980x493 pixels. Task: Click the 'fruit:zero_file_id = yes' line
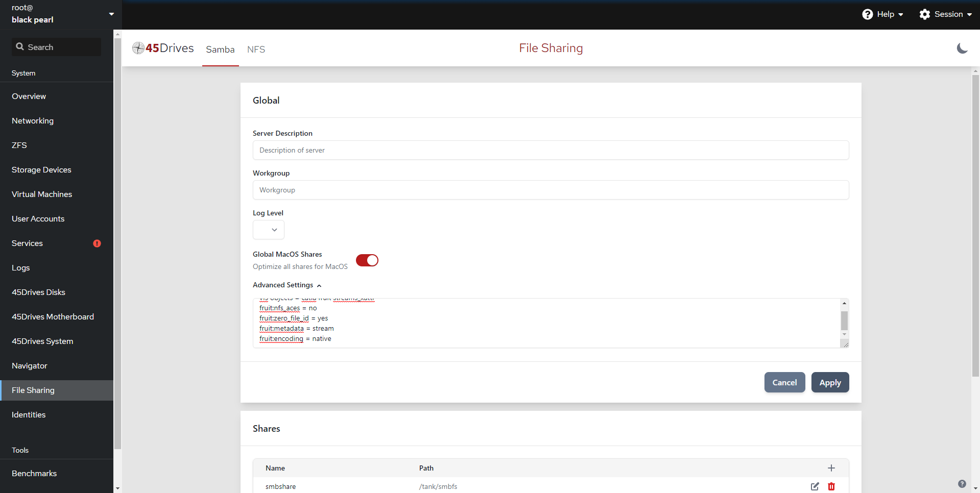click(294, 318)
